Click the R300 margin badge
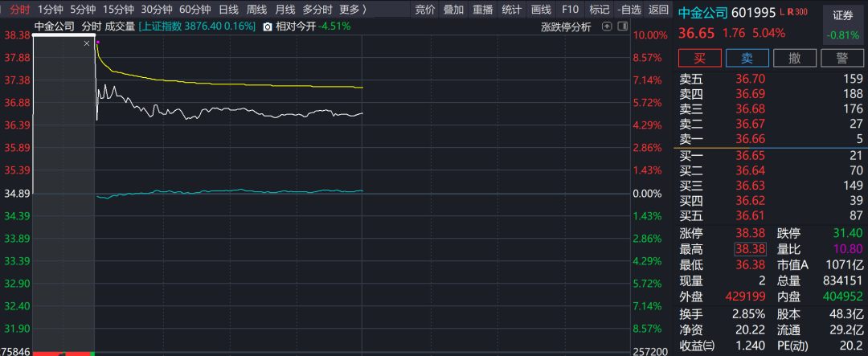Screen dimensions: 868x356 pyautogui.click(x=798, y=12)
